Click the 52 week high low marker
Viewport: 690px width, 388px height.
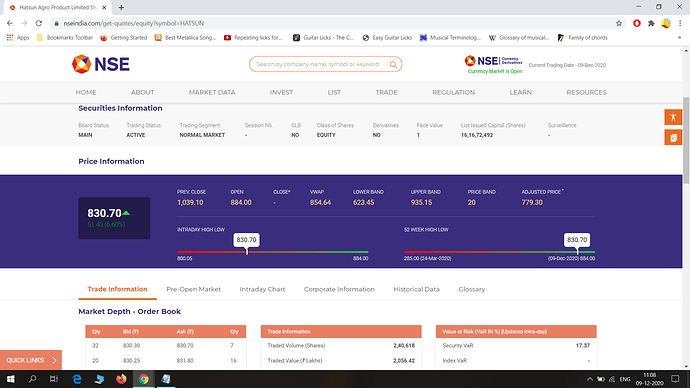click(x=577, y=244)
